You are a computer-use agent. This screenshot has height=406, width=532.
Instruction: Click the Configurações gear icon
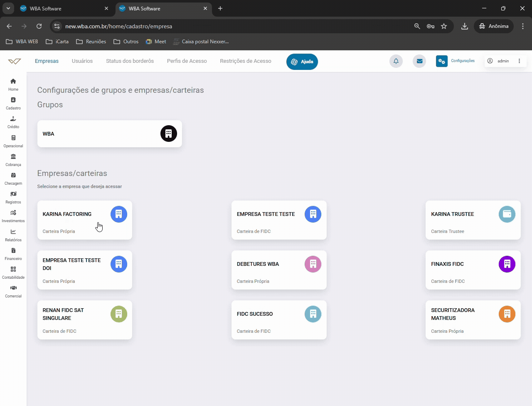(x=442, y=61)
